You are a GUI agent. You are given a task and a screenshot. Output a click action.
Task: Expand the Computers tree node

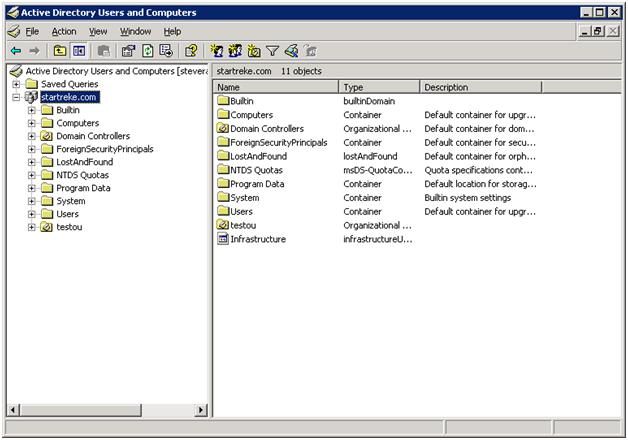point(31,123)
